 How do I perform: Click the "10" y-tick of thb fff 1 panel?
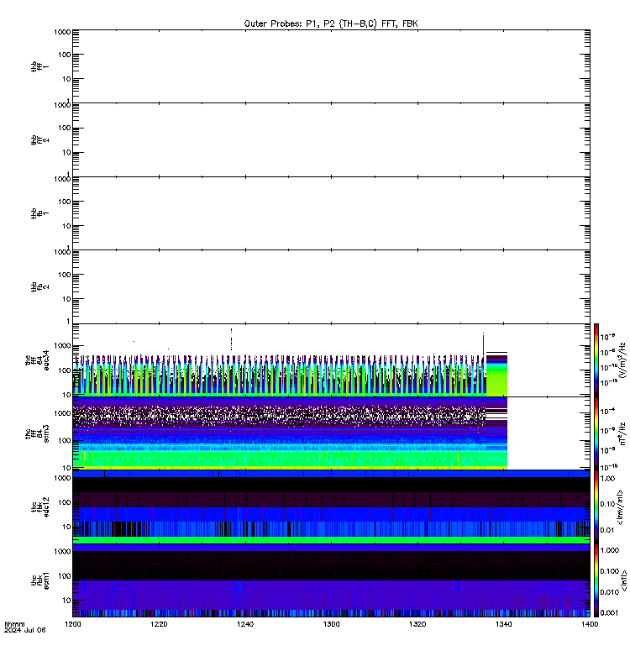tap(67, 79)
